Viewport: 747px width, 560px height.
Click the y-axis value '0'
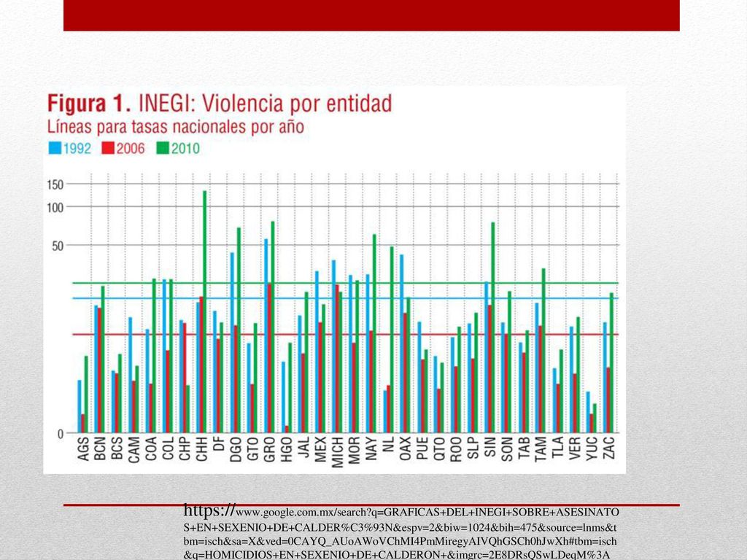point(61,434)
